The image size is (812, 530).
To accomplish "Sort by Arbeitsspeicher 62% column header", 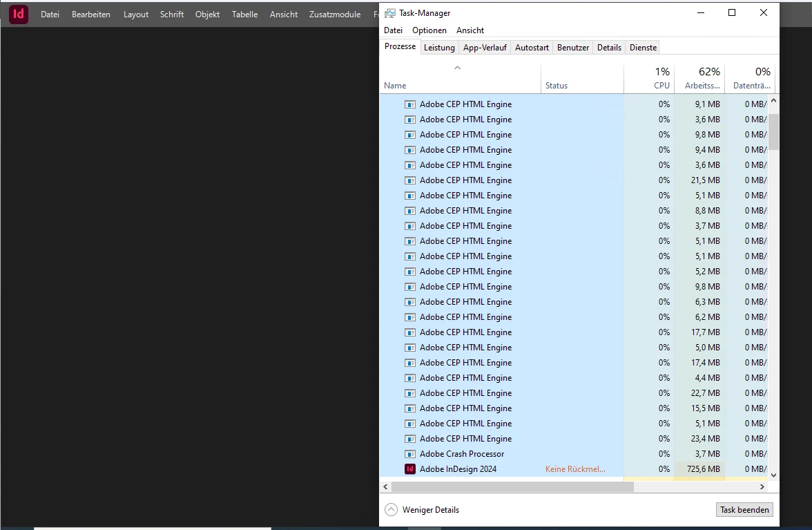I will pyautogui.click(x=699, y=78).
